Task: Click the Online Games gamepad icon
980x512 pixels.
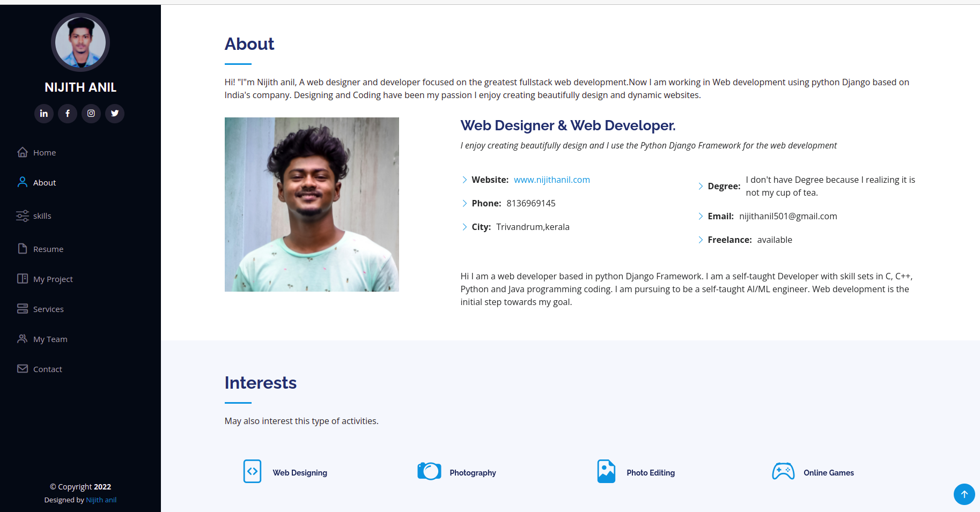Action: click(784, 471)
